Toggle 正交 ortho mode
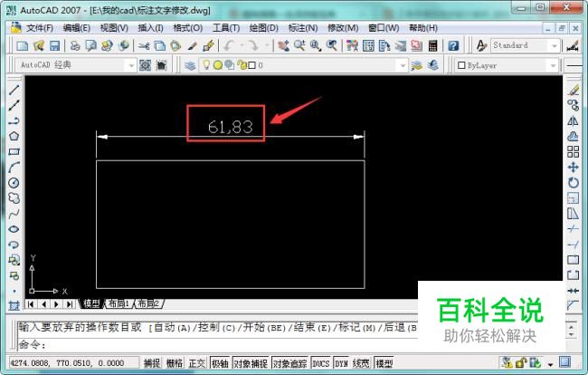This screenshot has width=588, height=375. [197, 363]
